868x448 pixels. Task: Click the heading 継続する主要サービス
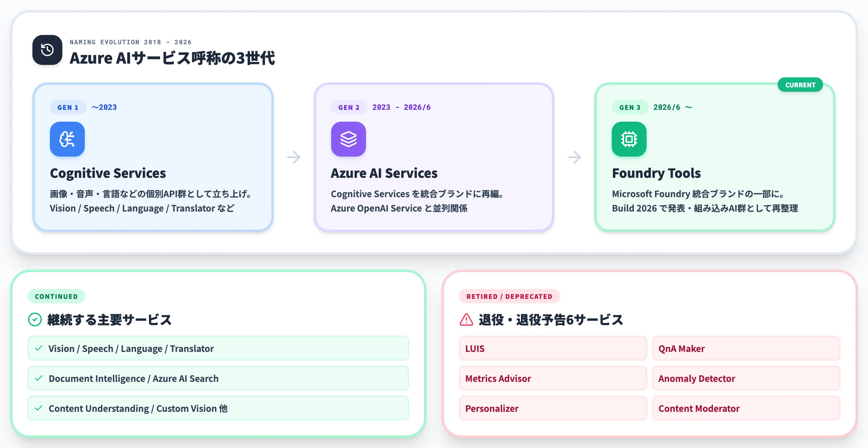click(x=109, y=319)
